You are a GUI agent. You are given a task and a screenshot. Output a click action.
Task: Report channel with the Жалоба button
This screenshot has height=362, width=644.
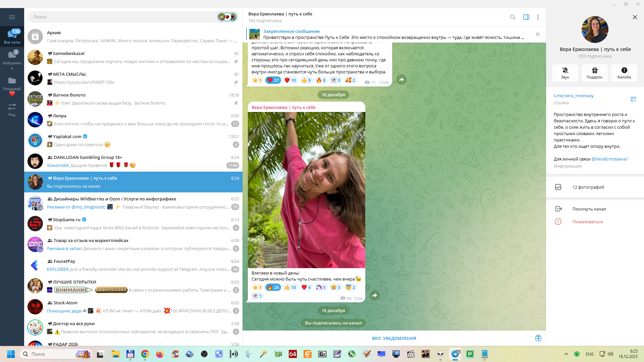click(624, 73)
